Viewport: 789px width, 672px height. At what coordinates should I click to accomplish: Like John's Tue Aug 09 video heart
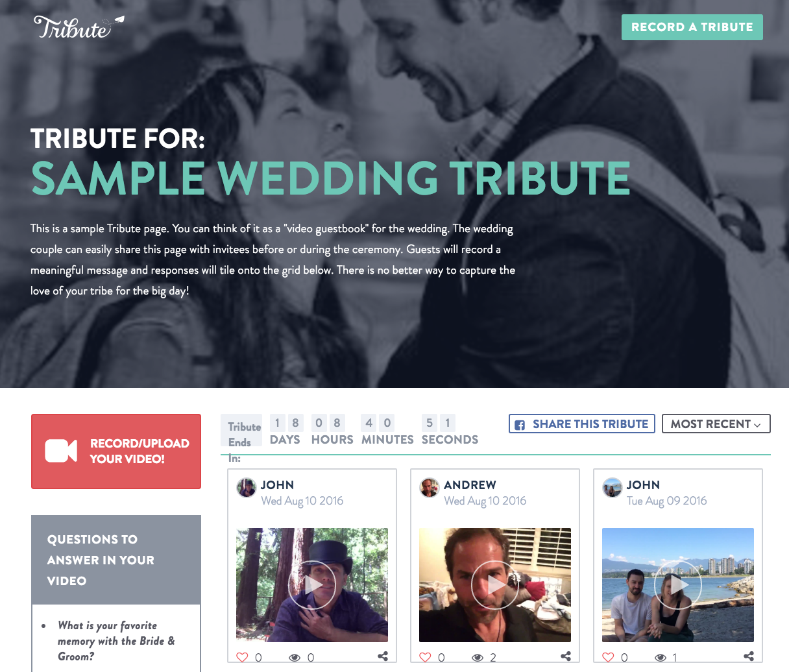(x=608, y=657)
